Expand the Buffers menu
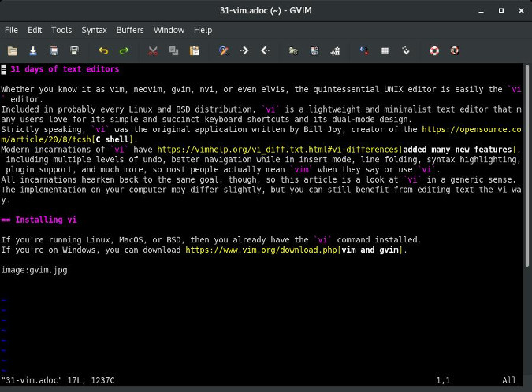 pos(130,30)
